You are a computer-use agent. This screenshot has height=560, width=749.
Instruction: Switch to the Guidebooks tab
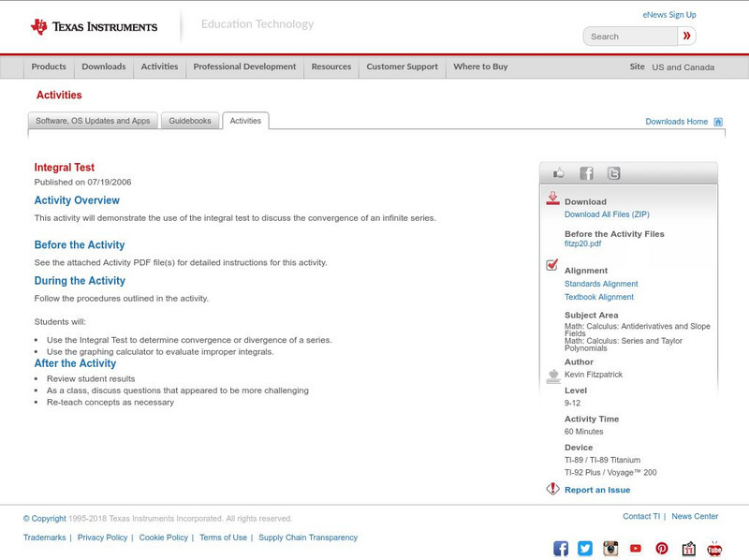[x=190, y=121]
